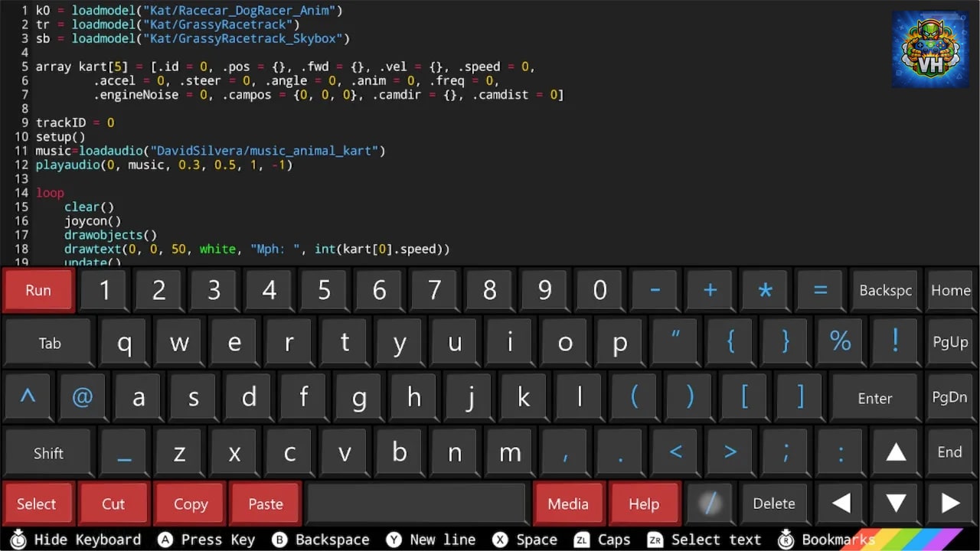Click the slash key beside Help
Viewport: 980px width, 551px height.
pyautogui.click(x=710, y=503)
